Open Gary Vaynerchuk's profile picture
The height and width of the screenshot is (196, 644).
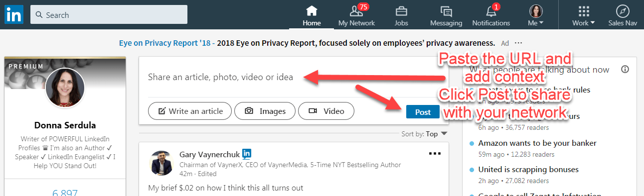(161, 163)
